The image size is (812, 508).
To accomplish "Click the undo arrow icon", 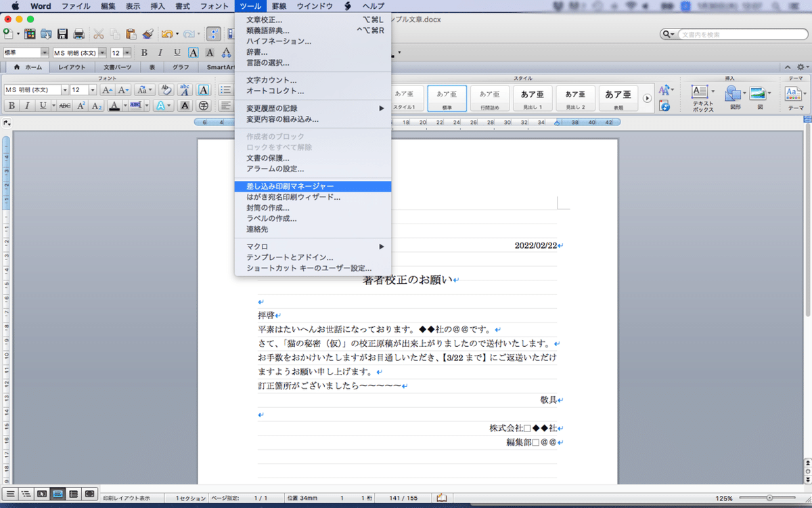I will [x=167, y=34].
